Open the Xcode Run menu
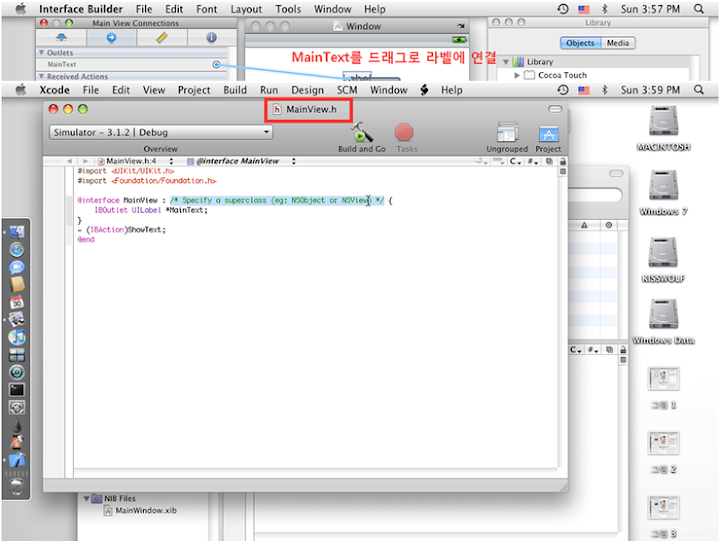720x541 pixels. [269, 90]
